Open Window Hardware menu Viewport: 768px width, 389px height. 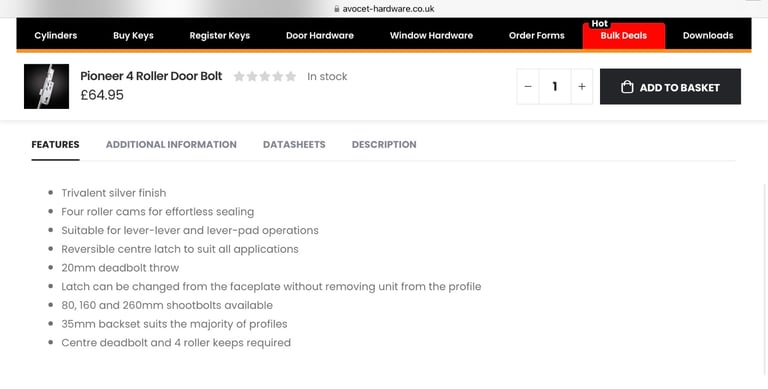click(x=432, y=35)
